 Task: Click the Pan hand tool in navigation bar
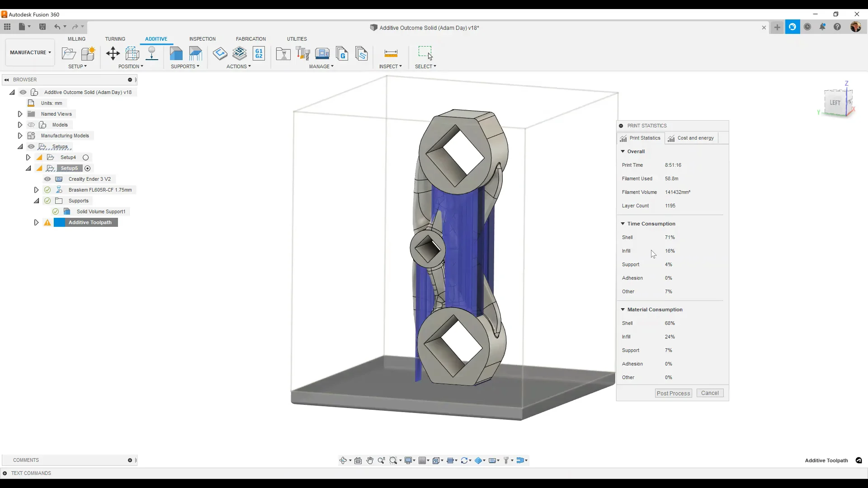tap(370, 460)
